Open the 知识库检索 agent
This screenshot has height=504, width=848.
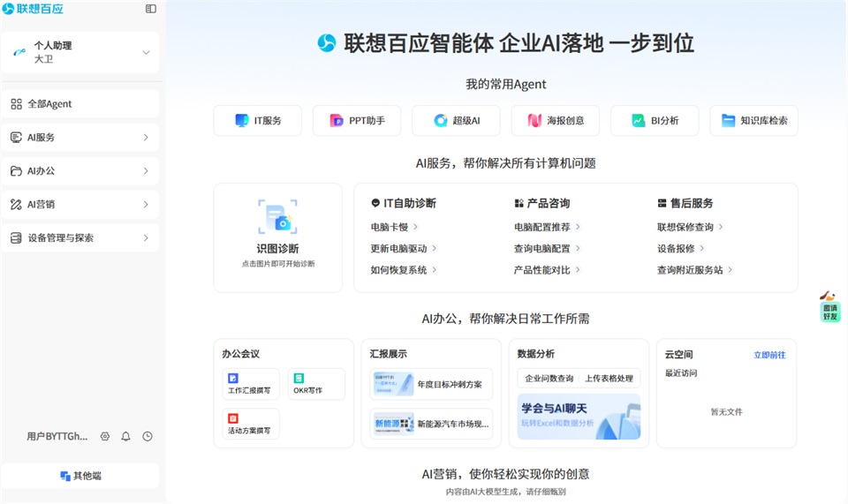click(x=753, y=120)
